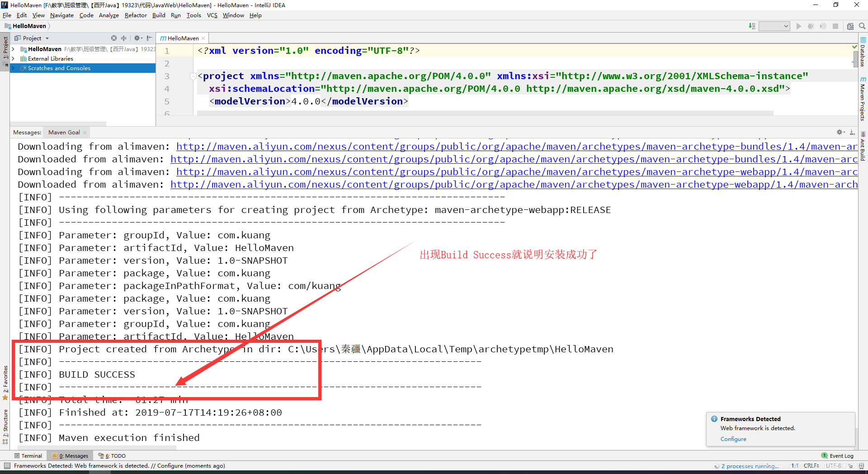Image resolution: width=868 pixels, height=474 pixels.
Task: Click the 'Maven execution finished' log line
Action: click(109, 438)
